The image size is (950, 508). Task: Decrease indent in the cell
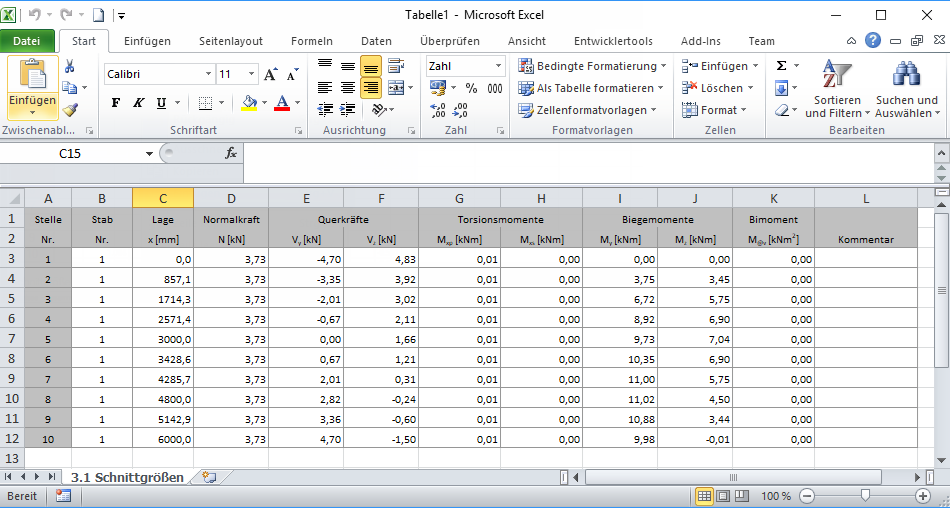[325, 110]
